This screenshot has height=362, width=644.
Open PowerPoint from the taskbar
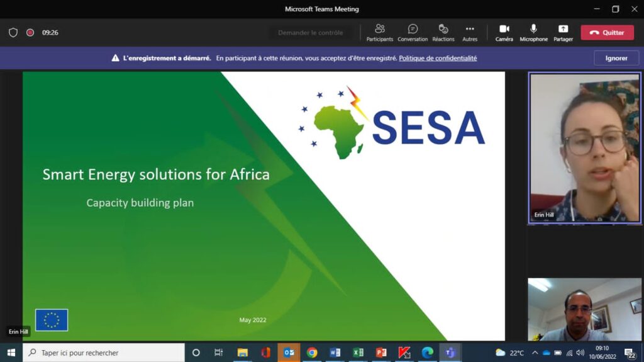[381, 353]
